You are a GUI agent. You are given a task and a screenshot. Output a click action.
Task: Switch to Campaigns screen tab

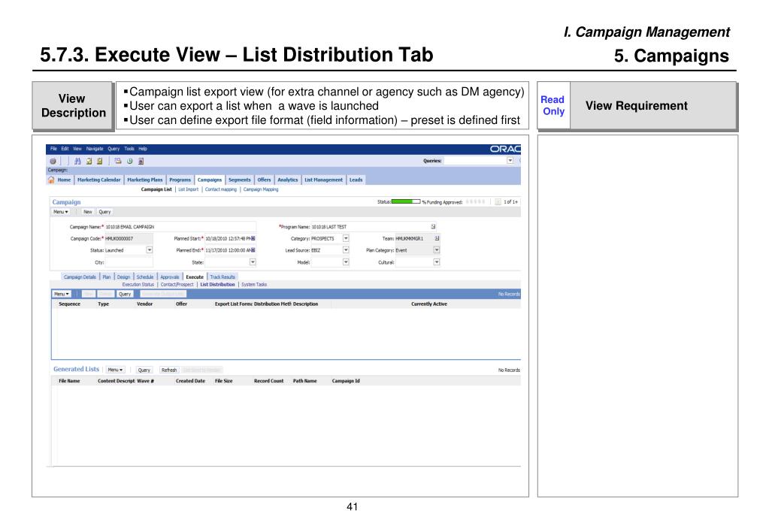tap(210, 180)
